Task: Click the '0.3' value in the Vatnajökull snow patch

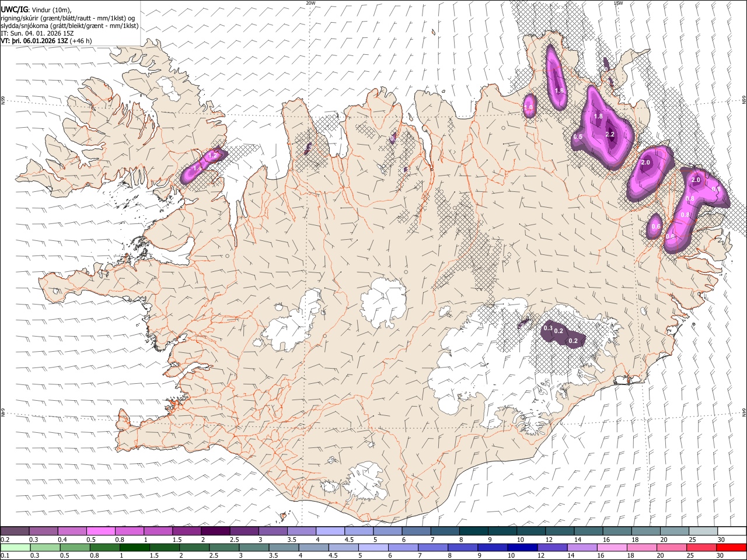Action: 548,328
